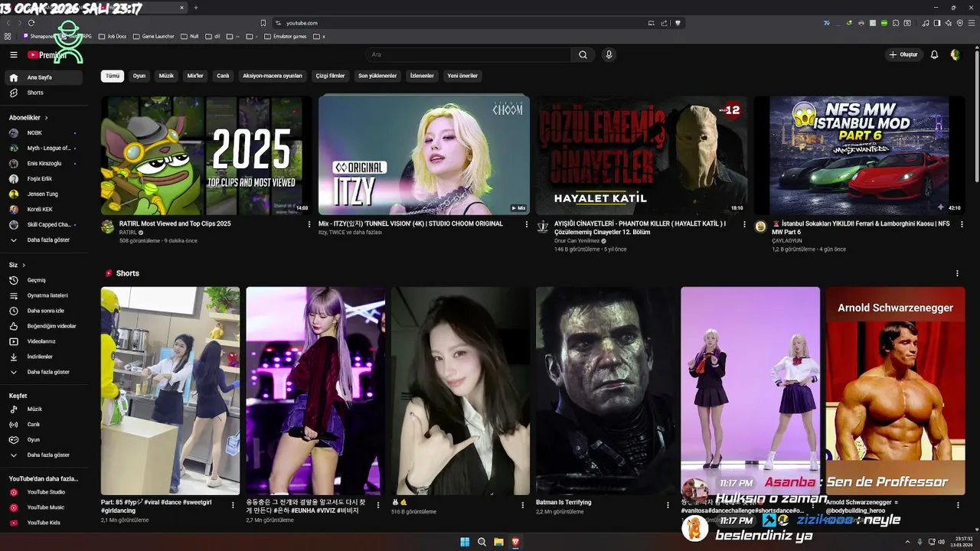Go to Ana Sayfa in sidebar
980x551 pixels.
click(x=44, y=77)
